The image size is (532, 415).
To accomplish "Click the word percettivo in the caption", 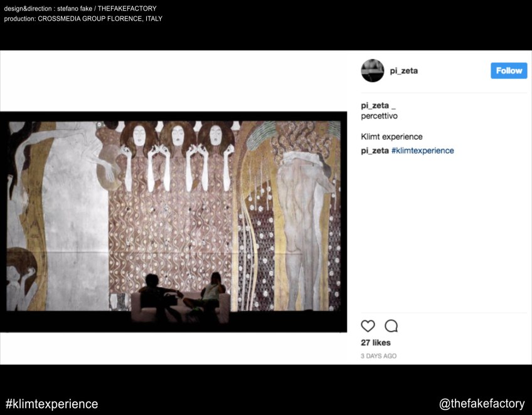I will [379, 116].
